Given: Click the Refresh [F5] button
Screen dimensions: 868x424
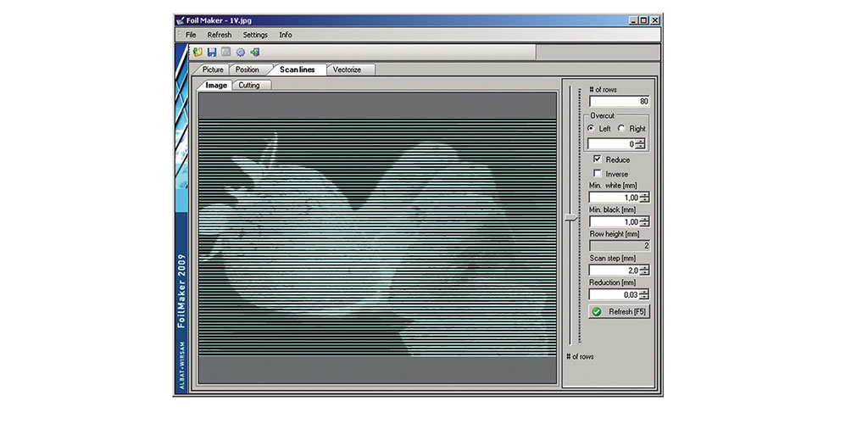Looking at the screenshot, I should click(619, 311).
